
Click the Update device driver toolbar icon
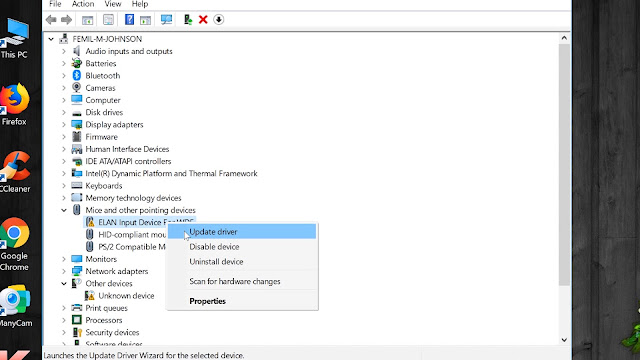pyautogui.click(x=188, y=20)
